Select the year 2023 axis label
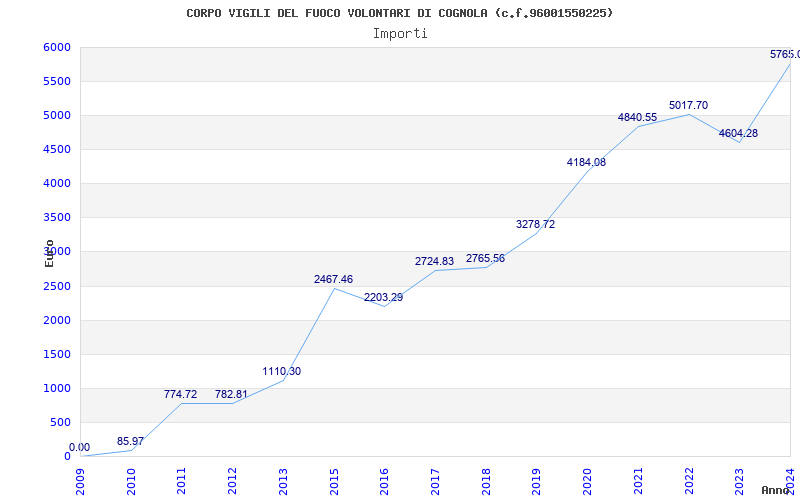Image resolution: width=800 pixels, height=500 pixels. (x=740, y=482)
